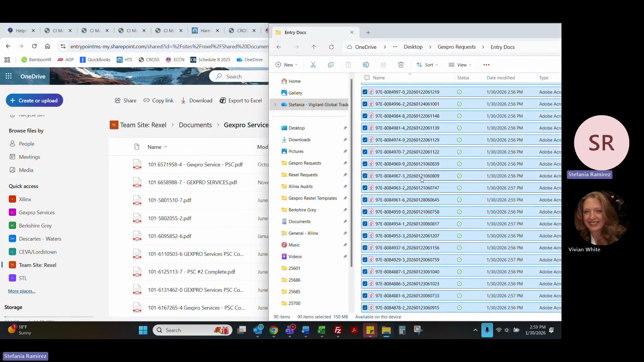Click the Copy icon in Explorer toolbar

(x=330, y=65)
